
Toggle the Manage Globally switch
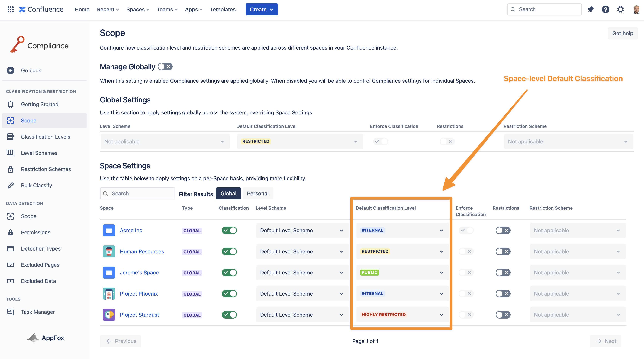(165, 67)
